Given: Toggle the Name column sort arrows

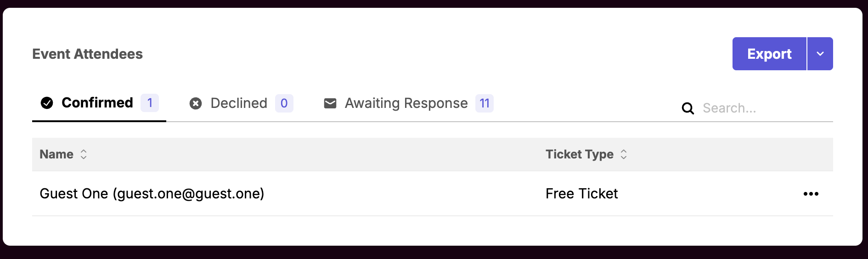Looking at the screenshot, I should click(84, 154).
